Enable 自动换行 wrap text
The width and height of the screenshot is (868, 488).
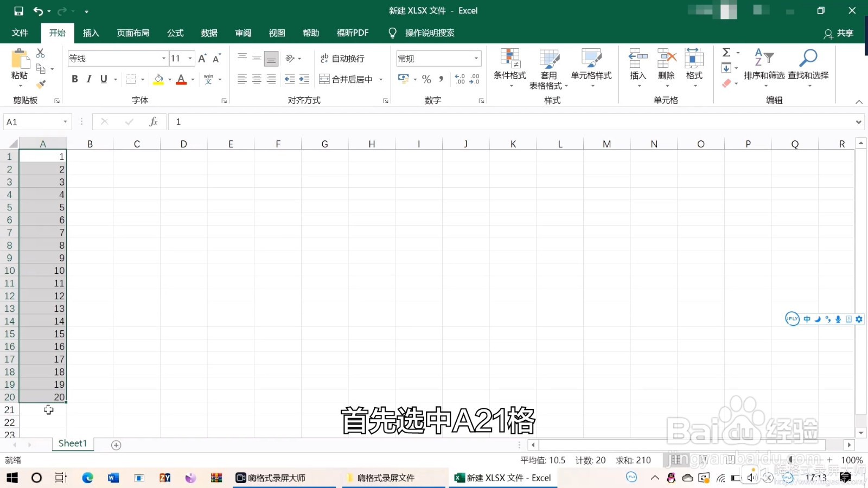point(343,58)
